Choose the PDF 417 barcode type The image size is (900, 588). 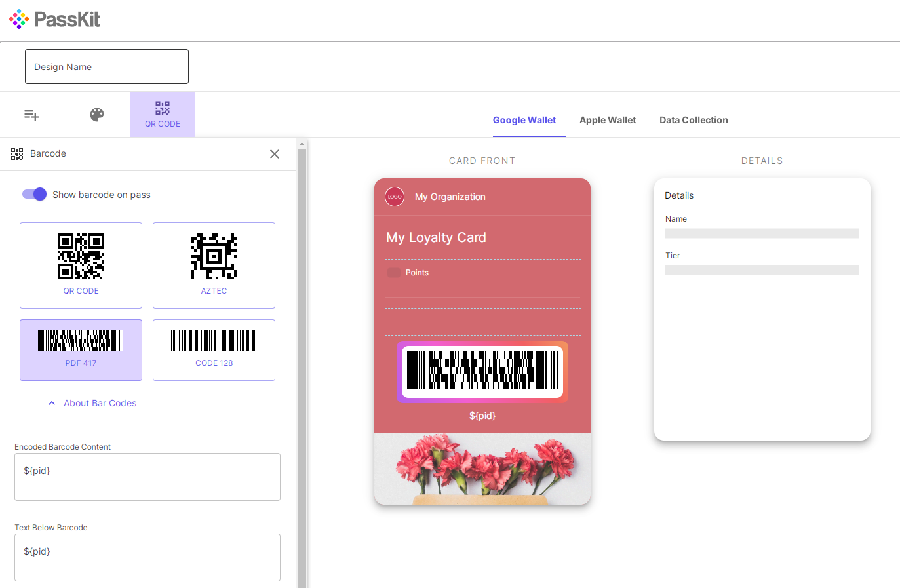coord(81,350)
